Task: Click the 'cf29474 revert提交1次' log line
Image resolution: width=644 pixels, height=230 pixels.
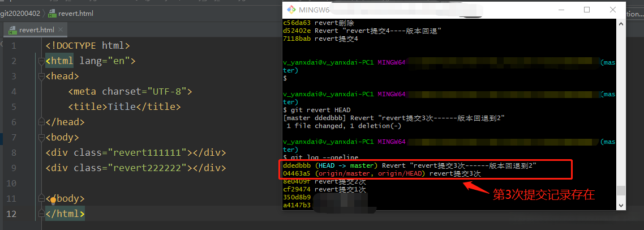Action: pyautogui.click(x=324, y=189)
